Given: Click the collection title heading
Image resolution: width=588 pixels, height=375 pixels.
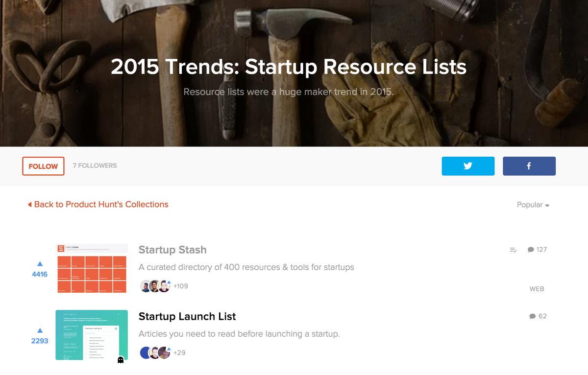Looking at the screenshot, I should pyautogui.click(x=289, y=67).
